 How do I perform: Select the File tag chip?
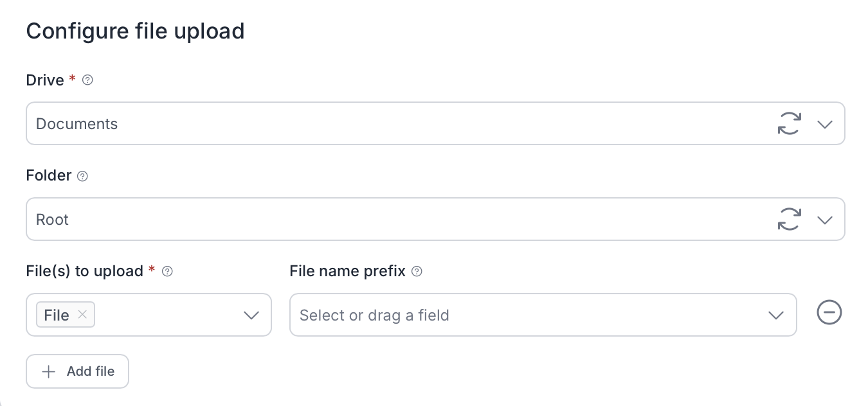(x=57, y=315)
